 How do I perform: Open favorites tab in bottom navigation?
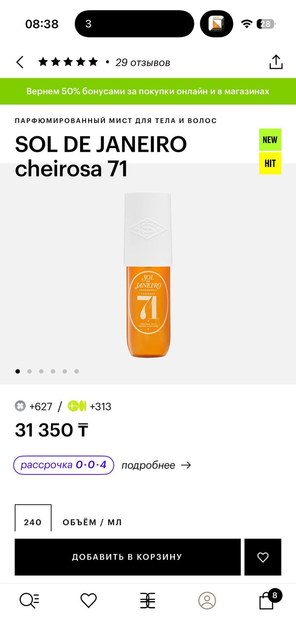88,600
